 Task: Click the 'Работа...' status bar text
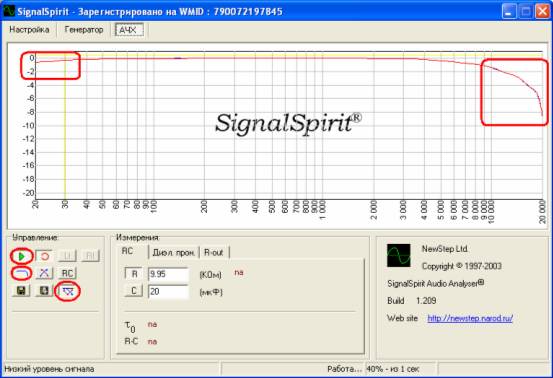coord(344,369)
